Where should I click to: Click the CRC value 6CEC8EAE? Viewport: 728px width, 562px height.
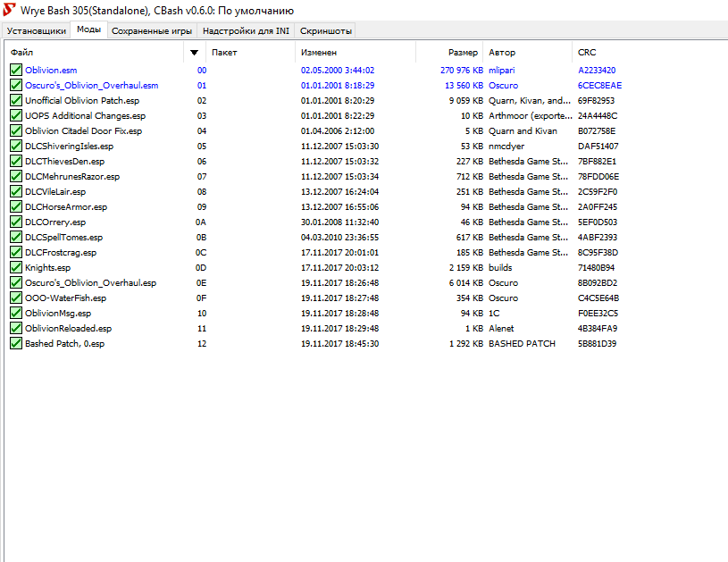click(x=600, y=86)
